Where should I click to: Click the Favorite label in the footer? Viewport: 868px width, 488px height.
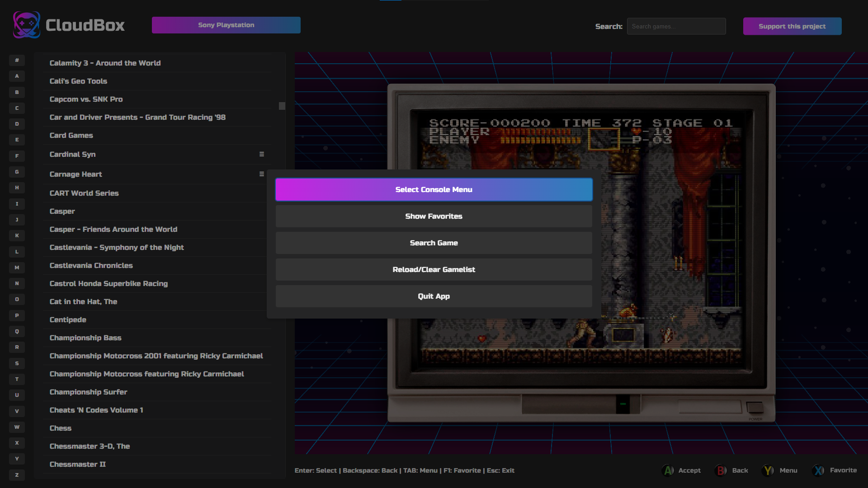(843, 470)
